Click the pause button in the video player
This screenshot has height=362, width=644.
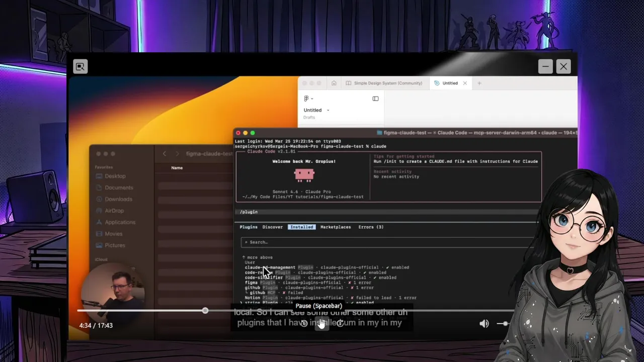tap(321, 323)
